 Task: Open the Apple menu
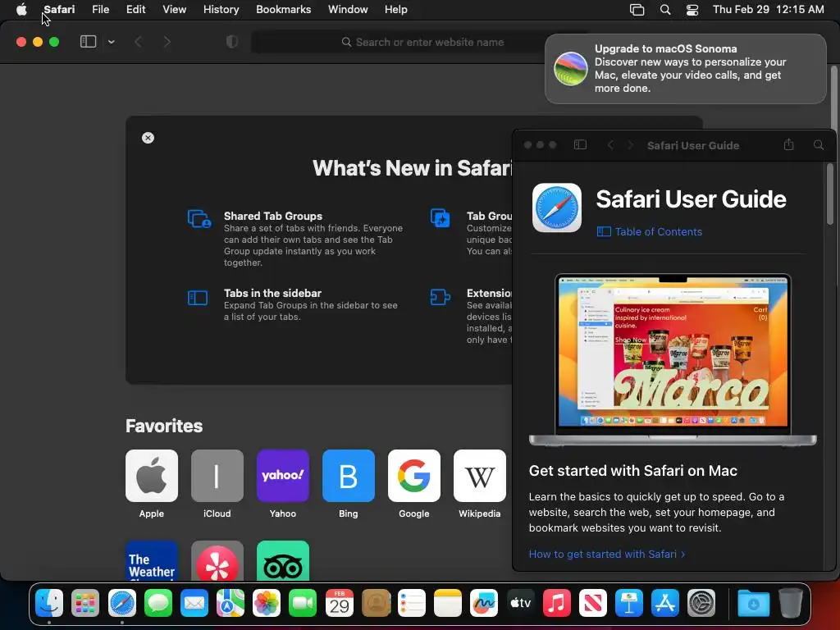pos(21,10)
